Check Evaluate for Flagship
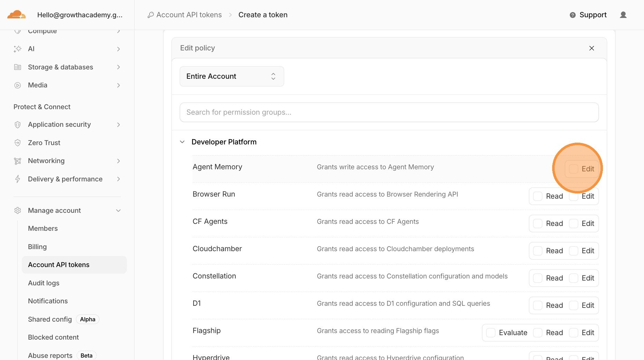Viewport: 644px width, 360px height. click(x=491, y=333)
